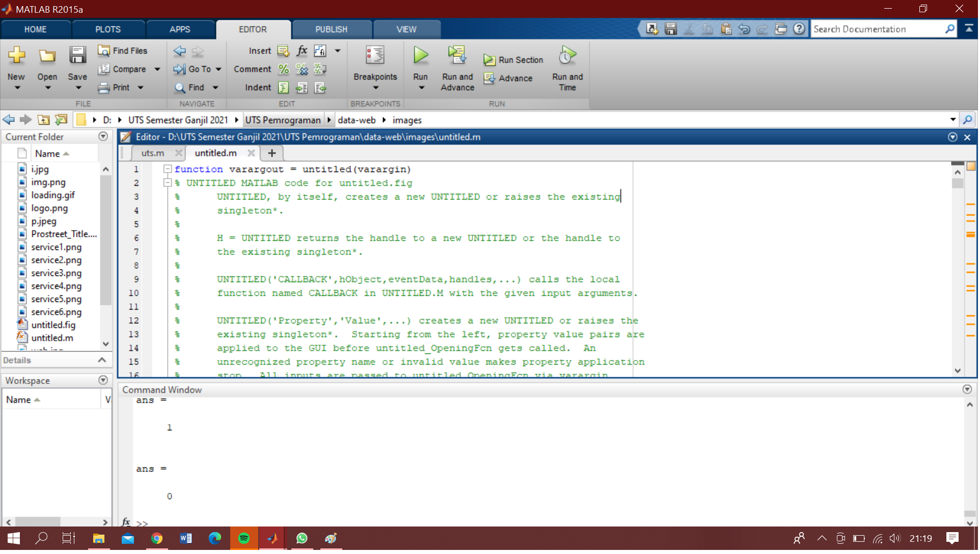Click the Run and Advance icon

point(458,56)
